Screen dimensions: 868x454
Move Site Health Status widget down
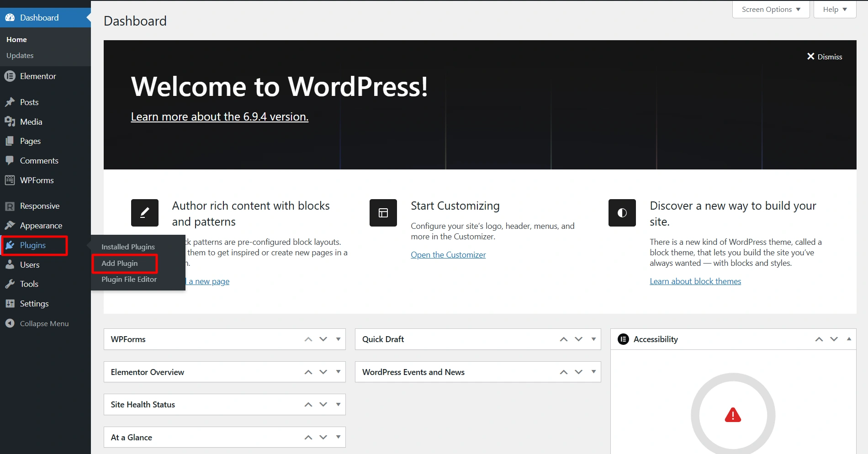coord(323,405)
